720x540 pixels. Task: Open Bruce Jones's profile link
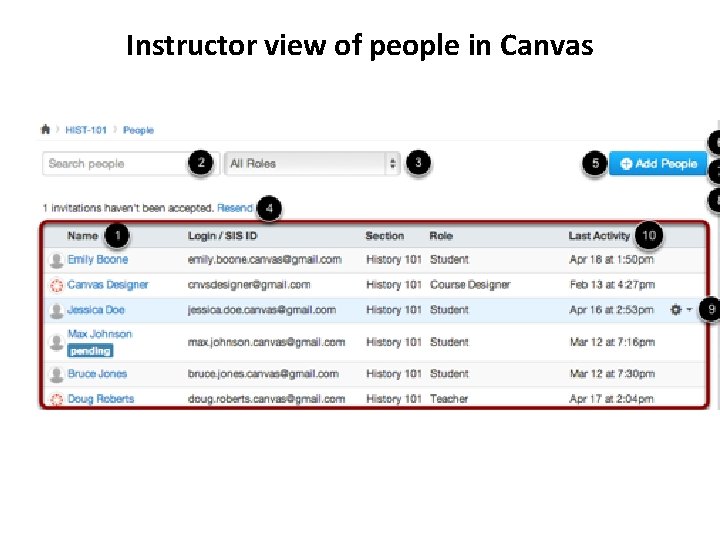pyautogui.click(x=97, y=374)
